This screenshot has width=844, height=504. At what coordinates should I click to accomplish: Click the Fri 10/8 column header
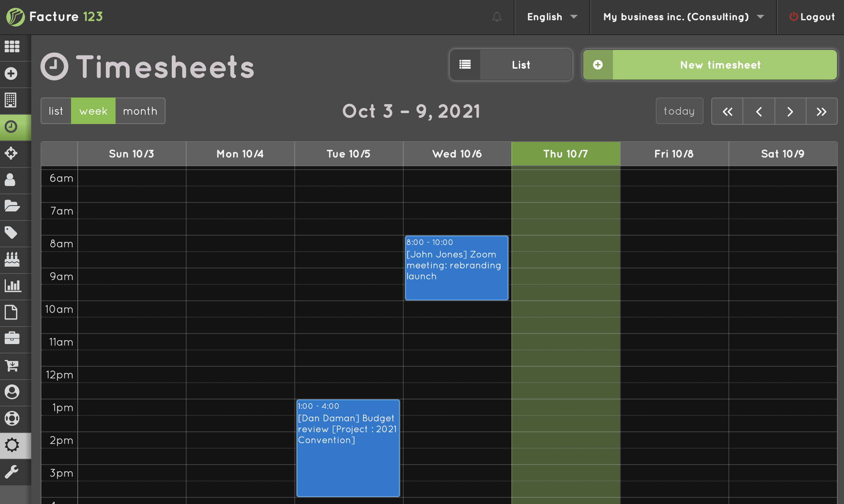[674, 154]
